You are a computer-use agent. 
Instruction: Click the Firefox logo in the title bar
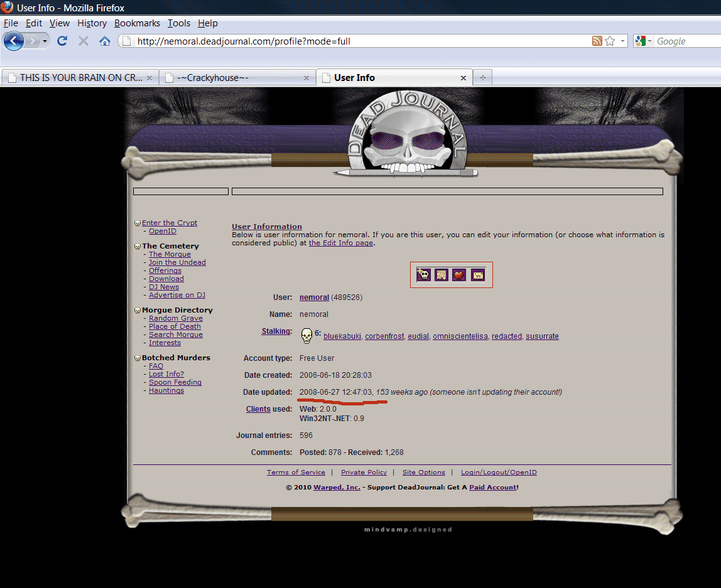8,8
